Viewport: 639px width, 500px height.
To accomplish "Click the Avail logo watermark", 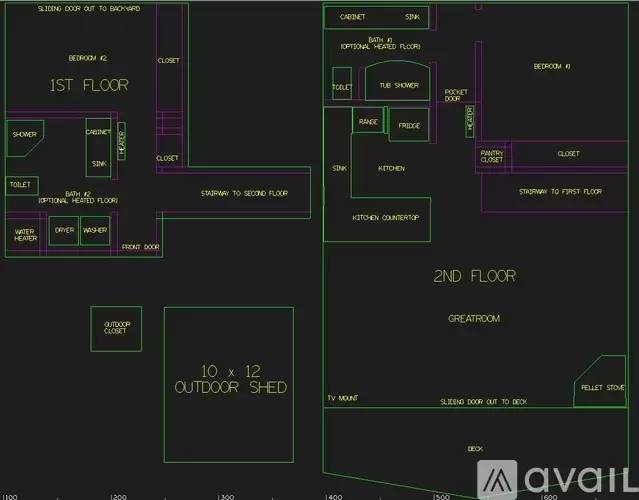I will (557, 479).
